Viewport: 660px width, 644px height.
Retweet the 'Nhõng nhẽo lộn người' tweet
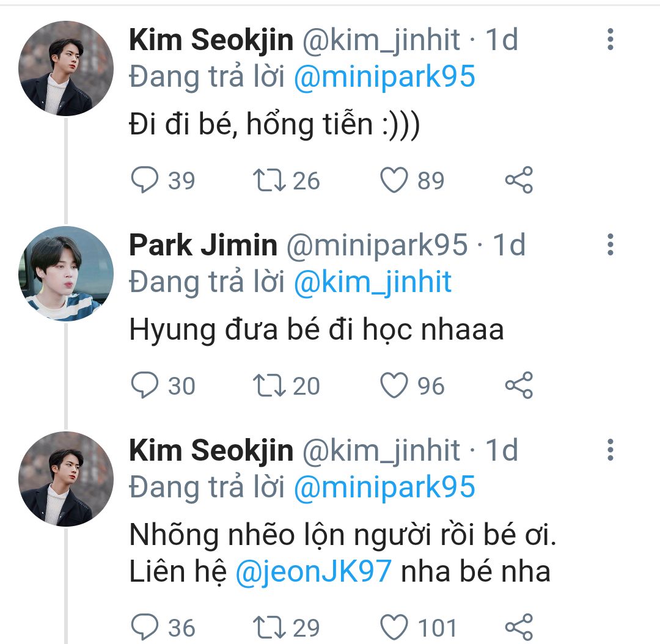tap(268, 628)
